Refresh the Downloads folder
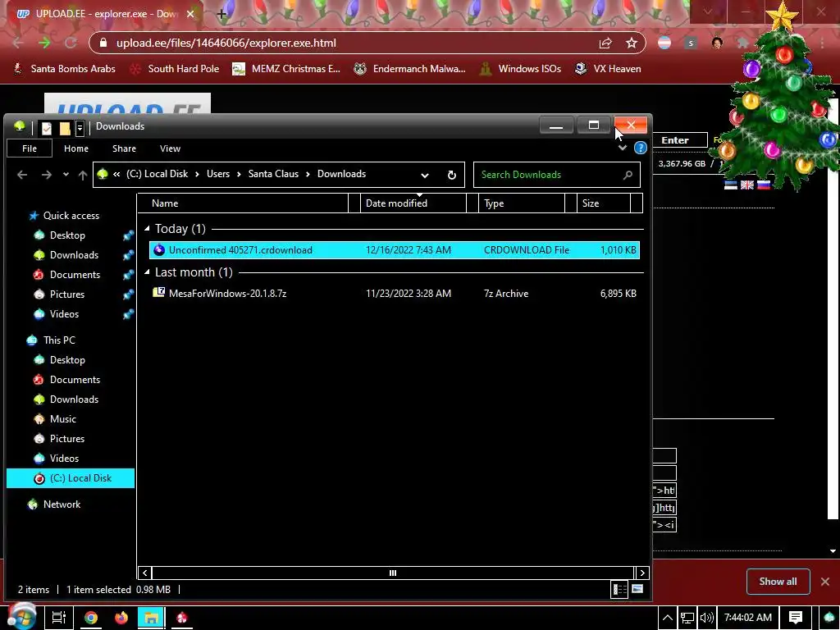The width and height of the screenshot is (840, 630). pos(452,176)
